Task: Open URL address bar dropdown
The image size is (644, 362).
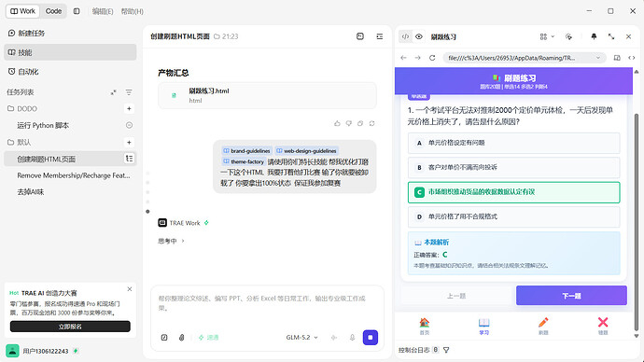Action: (x=598, y=58)
